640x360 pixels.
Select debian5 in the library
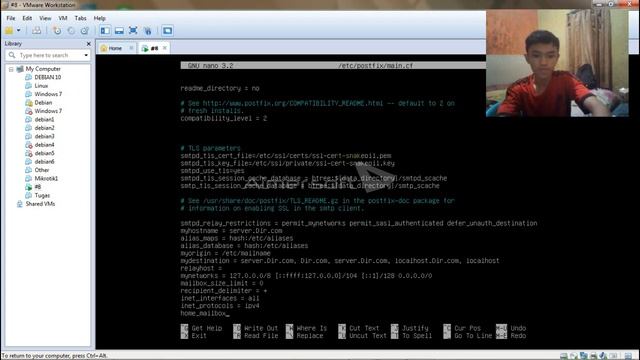point(44,153)
